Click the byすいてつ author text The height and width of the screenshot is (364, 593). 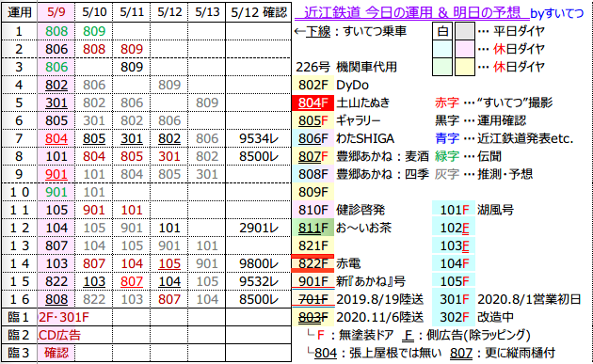(556, 13)
